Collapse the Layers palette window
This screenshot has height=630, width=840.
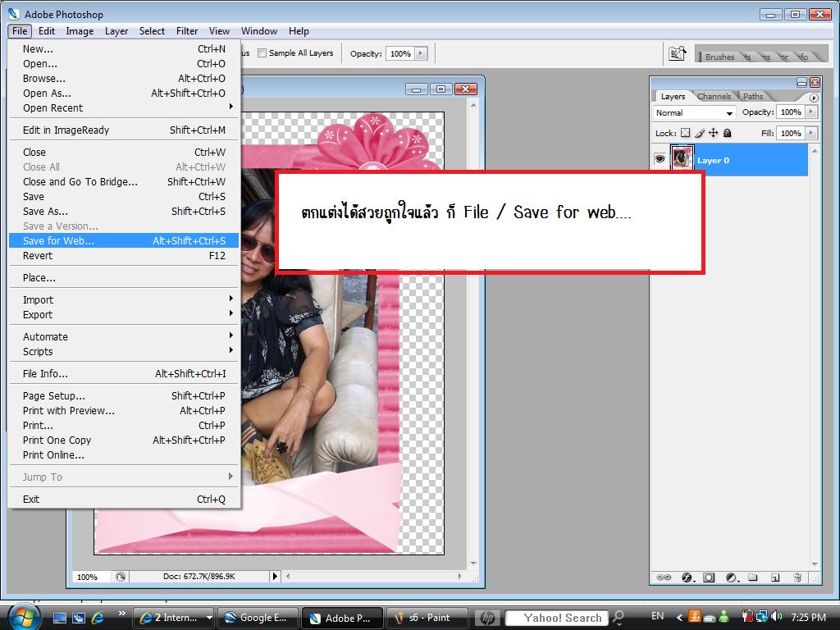[x=801, y=83]
